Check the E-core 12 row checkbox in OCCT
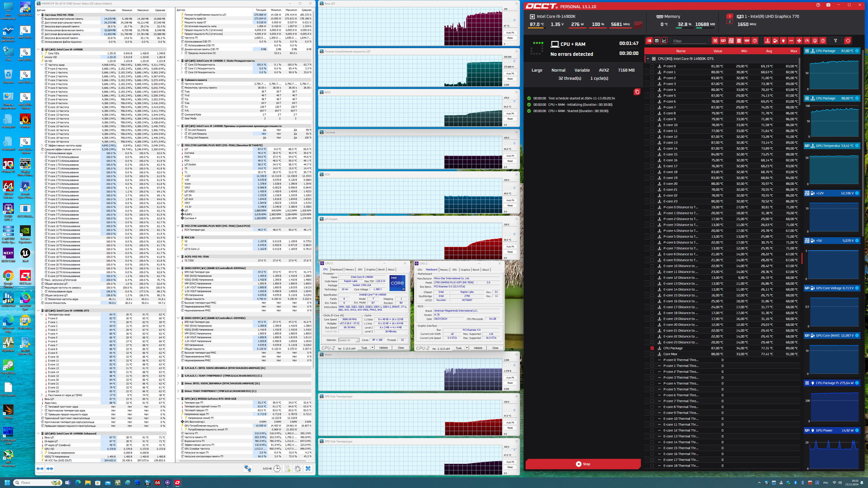This screenshot has width=868, height=488. click(x=652, y=137)
